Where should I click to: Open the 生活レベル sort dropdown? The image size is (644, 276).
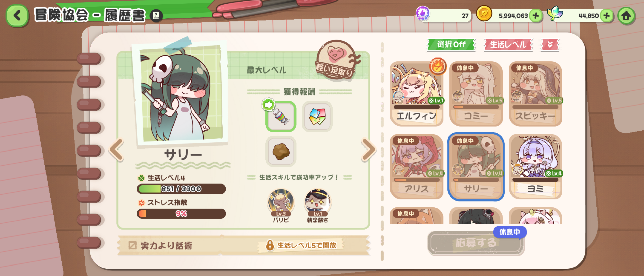coord(508,45)
